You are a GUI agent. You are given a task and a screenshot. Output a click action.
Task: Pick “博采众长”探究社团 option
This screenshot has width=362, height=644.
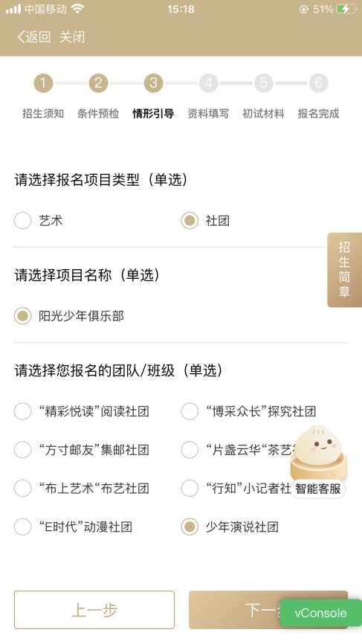(x=248, y=411)
